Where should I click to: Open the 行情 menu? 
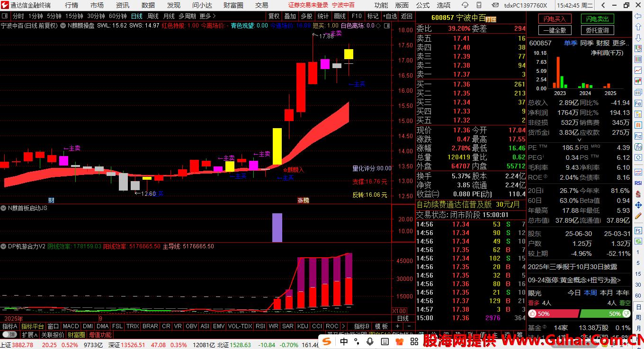pyautogui.click(x=72, y=5)
